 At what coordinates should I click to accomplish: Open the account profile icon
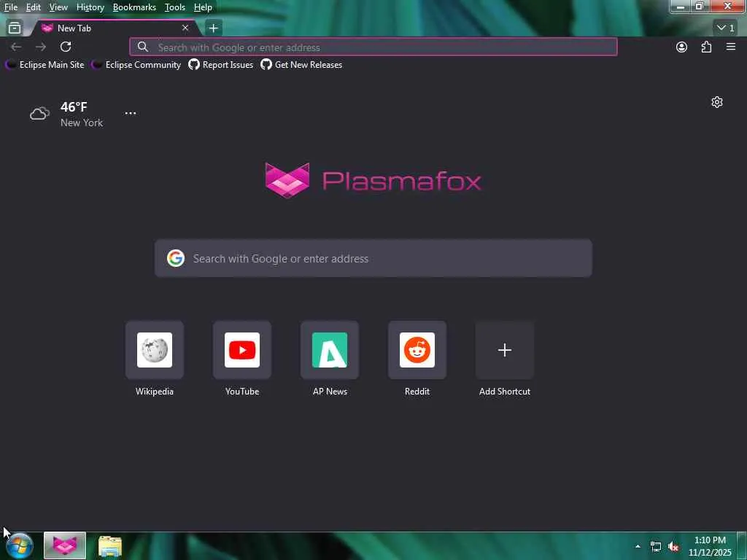pyautogui.click(x=682, y=47)
